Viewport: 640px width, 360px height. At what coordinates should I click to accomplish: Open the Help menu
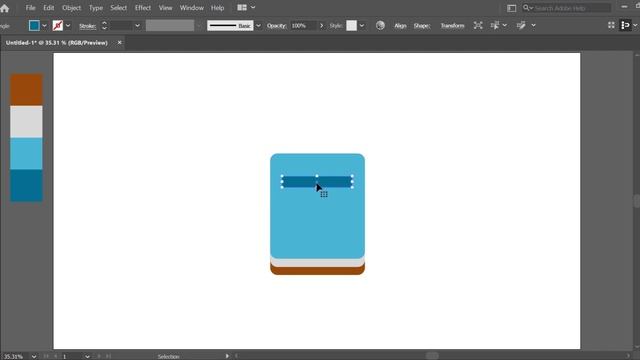pos(218,8)
